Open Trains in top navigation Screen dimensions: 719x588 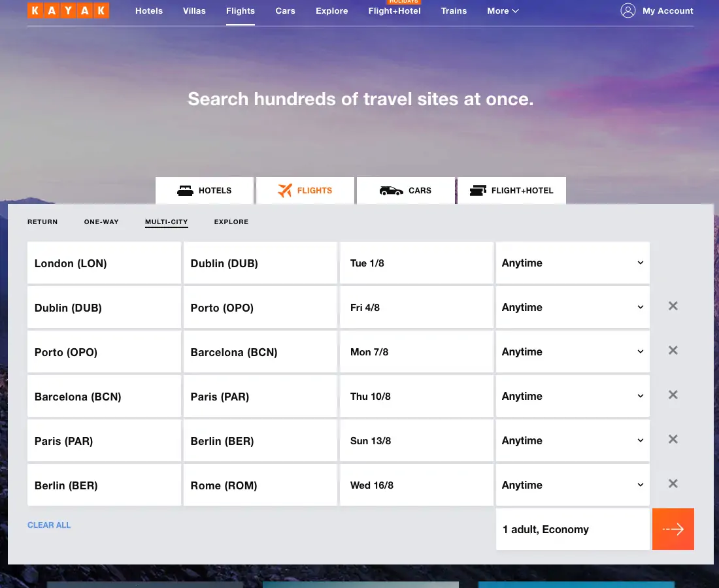[x=454, y=11]
